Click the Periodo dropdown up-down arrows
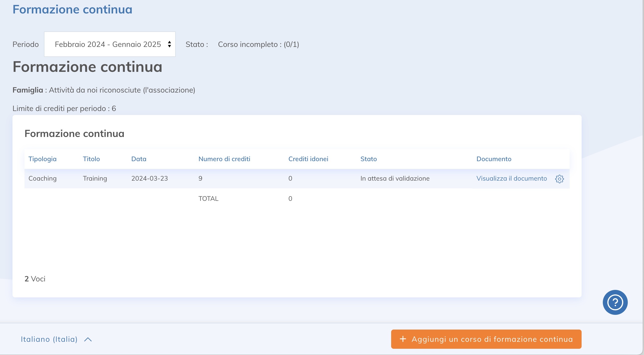The width and height of the screenshot is (644, 355). tap(169, 44)
